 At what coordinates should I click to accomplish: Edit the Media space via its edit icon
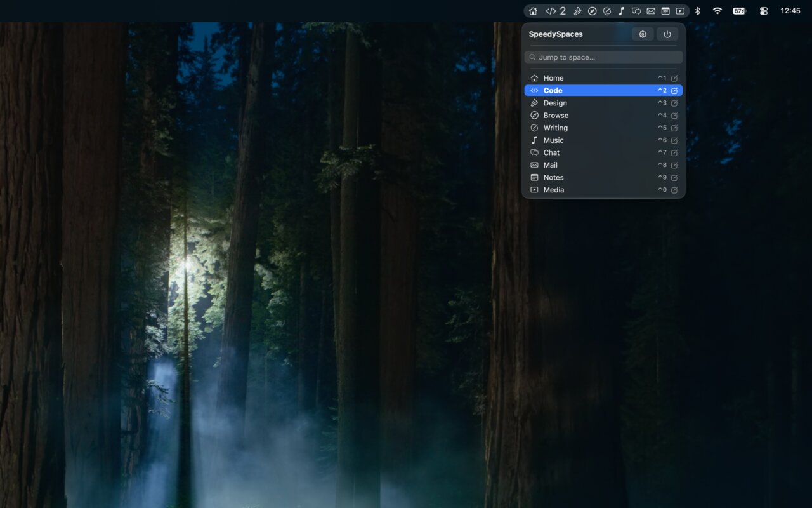coord(674,190)
